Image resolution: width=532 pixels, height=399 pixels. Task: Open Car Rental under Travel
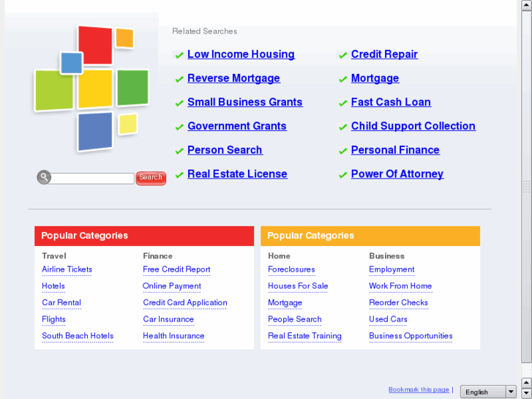click(61, 303)
